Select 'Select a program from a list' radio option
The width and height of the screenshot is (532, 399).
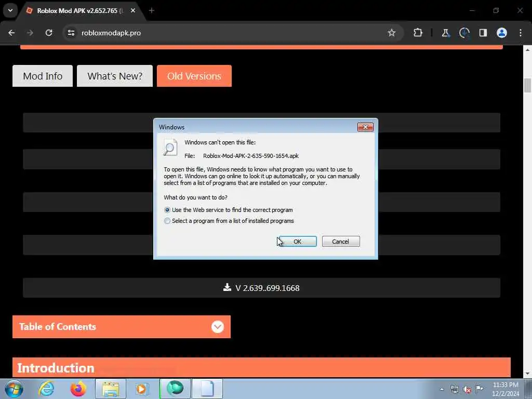pyautogui.click(x=167, y=221)
